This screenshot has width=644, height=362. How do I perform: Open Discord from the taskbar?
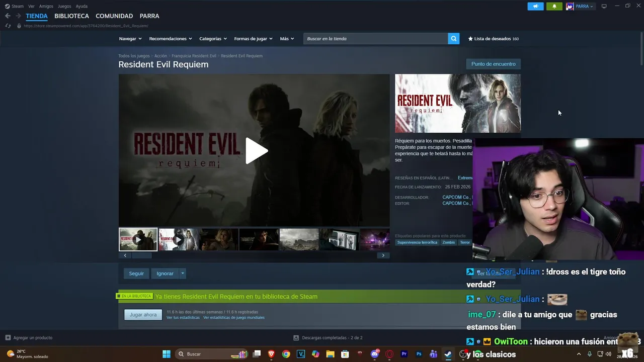click(374, 354)
